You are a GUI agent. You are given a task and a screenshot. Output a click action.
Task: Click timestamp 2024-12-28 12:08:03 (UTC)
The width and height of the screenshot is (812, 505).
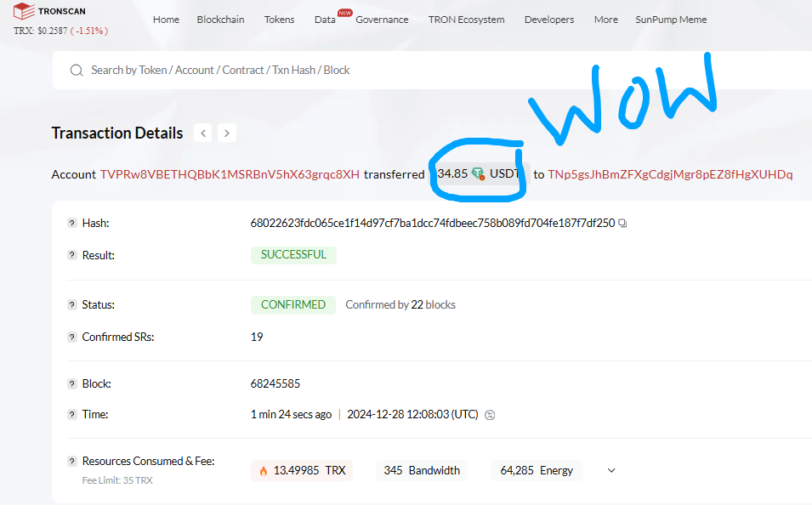point(412,414)
